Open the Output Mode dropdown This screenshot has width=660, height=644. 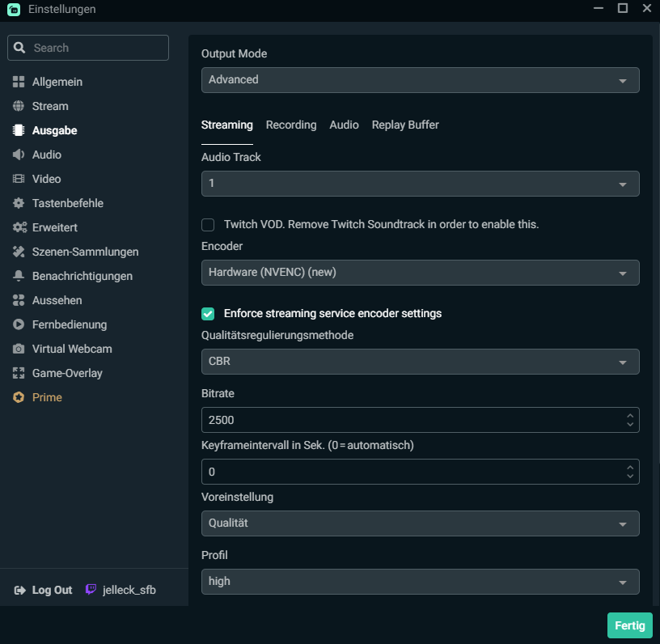pos(420,80)
